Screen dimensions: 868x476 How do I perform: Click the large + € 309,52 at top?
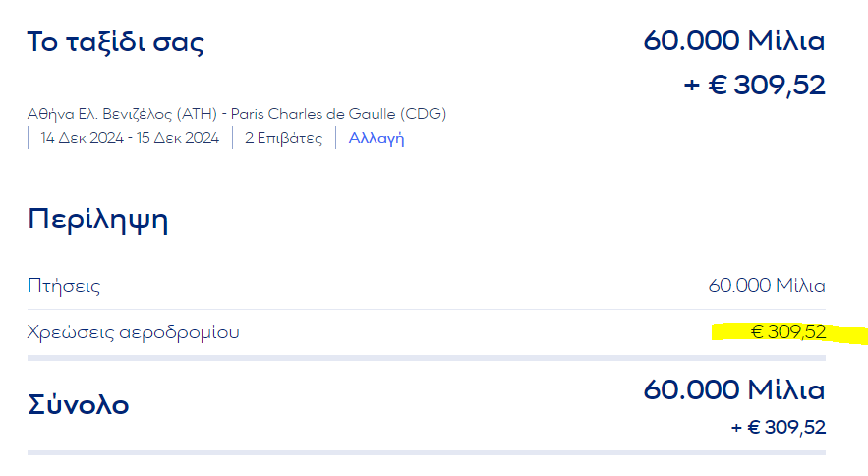coord(754,85)
